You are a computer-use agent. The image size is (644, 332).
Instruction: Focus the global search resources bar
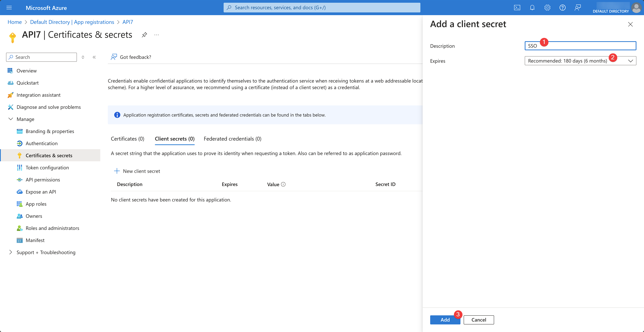pyautogui.click(x=322, y=8)
